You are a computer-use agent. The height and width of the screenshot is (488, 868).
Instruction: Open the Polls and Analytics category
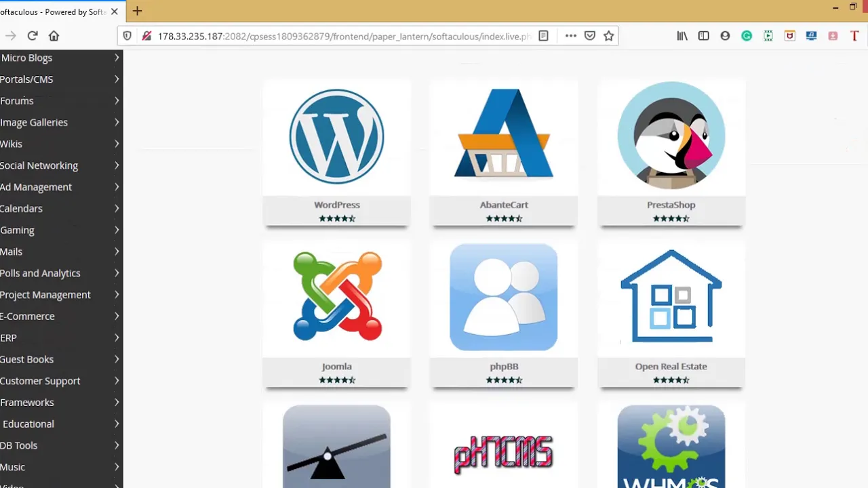pyautogui.click(x=60, y=273)
